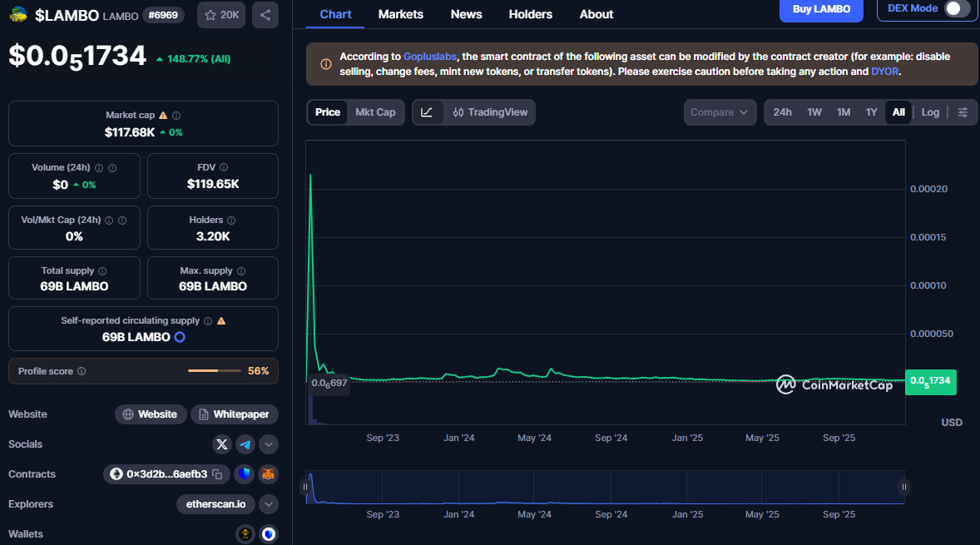Image resolution: width=980 pixels, height=545 pixels.
Task: Open the Holders tab
Action: point(530,14)
